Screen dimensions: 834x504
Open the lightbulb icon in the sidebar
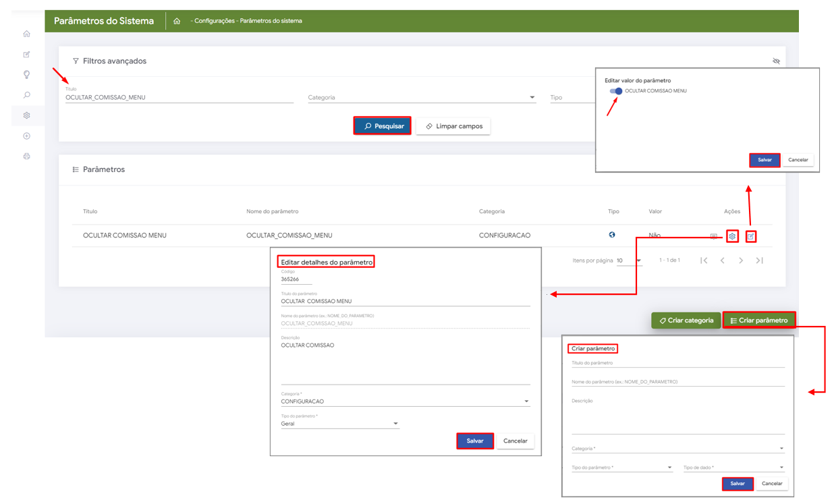(27, 74)
